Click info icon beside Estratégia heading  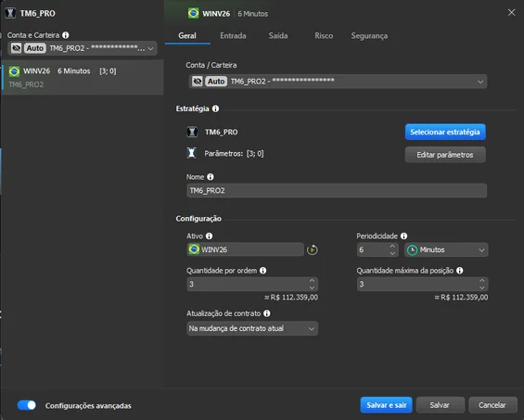(215, 108)
